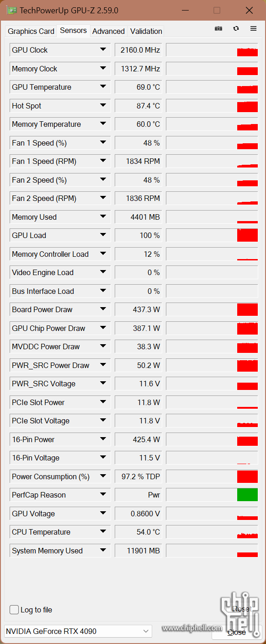Image resolution: width=266 pixels, height=644 pixels.
Task: Click the screenshot camera icon
Action: pos(218,28)
